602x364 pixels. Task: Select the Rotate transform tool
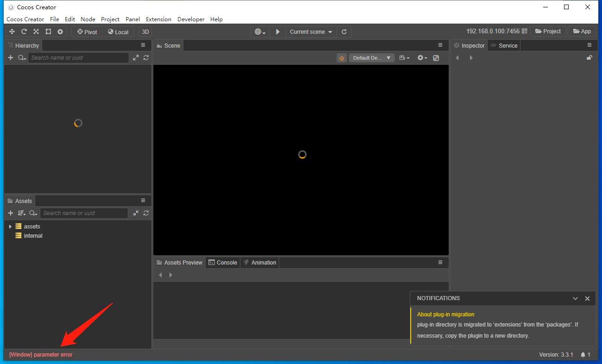[x=24, y=31]
